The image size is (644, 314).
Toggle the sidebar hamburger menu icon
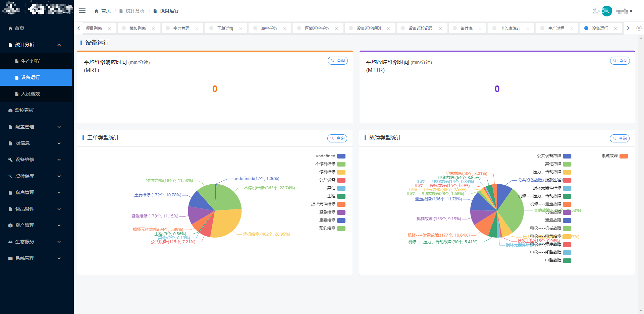click(x=82, y=11)
